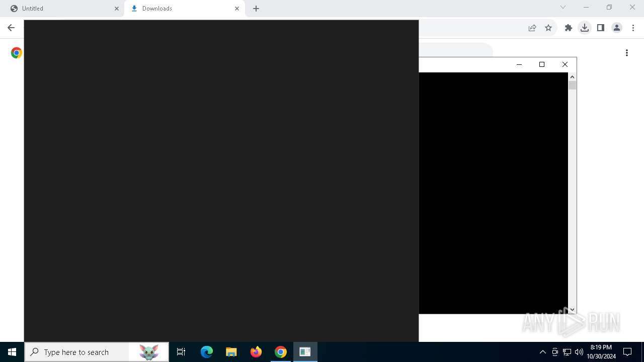644x362 pixels.
Task: Open the notification center
Action: click(x=627, y=352)
